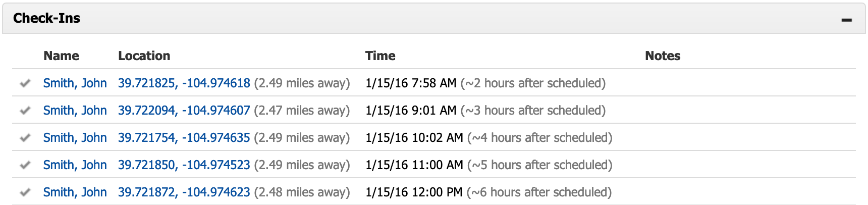Open Smith, John link in 10:02 AM row
Viewport: 868px width, 205px height.
coord(75,138)
